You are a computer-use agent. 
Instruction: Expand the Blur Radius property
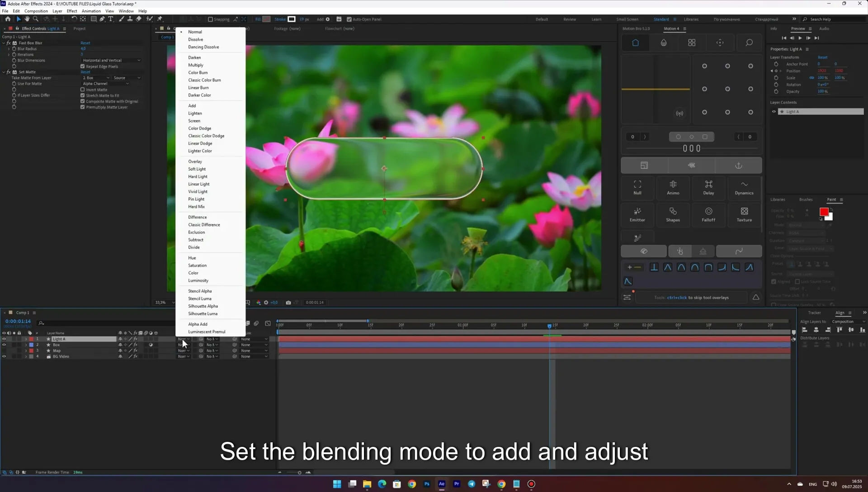tap(9, 49)
